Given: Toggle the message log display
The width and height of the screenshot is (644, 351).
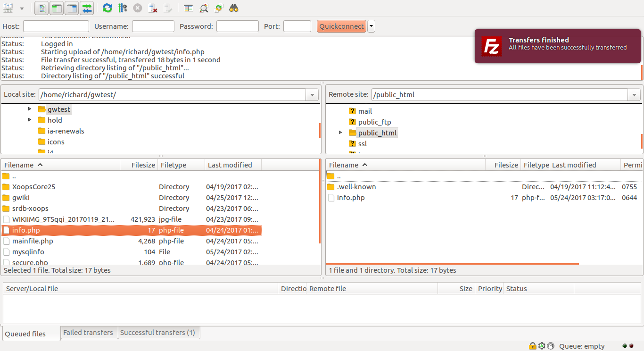Looking at the screenshot, I should 41,8.
